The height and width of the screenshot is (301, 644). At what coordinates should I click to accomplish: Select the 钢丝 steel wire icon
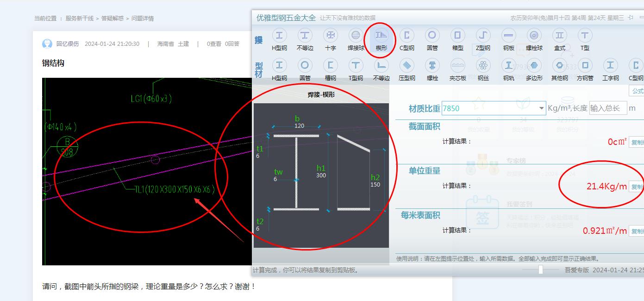pyautogui.click(x=483, y=69)
